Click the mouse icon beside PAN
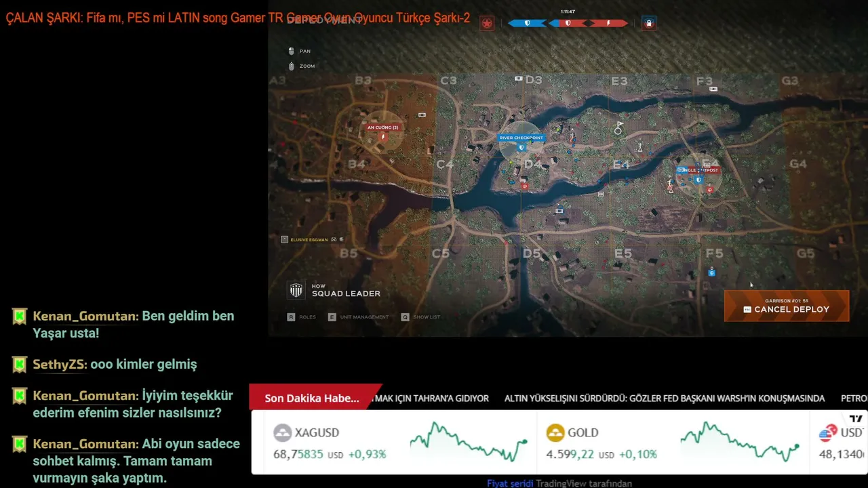Image resolution: width=868 pixels, height=488 pixels. coord(292,51)
